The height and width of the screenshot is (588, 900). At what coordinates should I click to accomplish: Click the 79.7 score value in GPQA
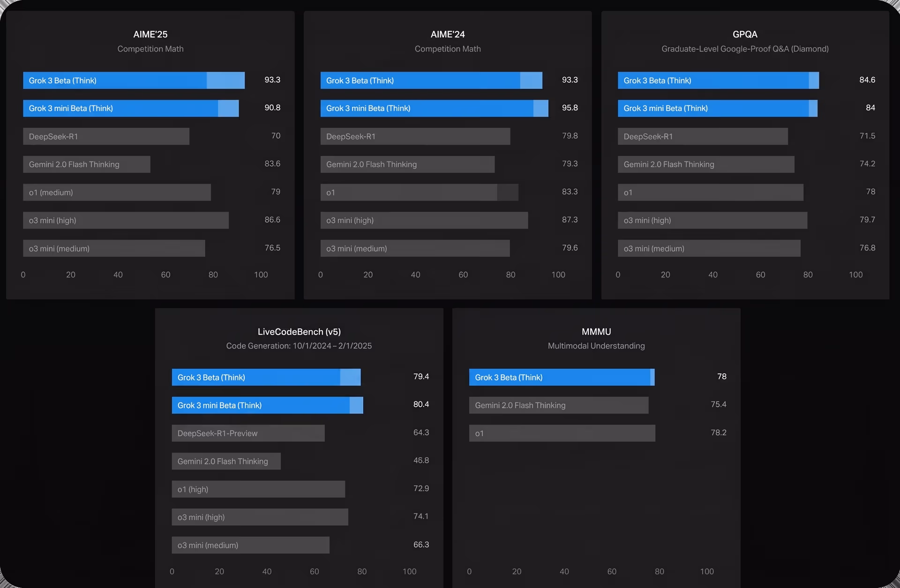pos(867,220)
